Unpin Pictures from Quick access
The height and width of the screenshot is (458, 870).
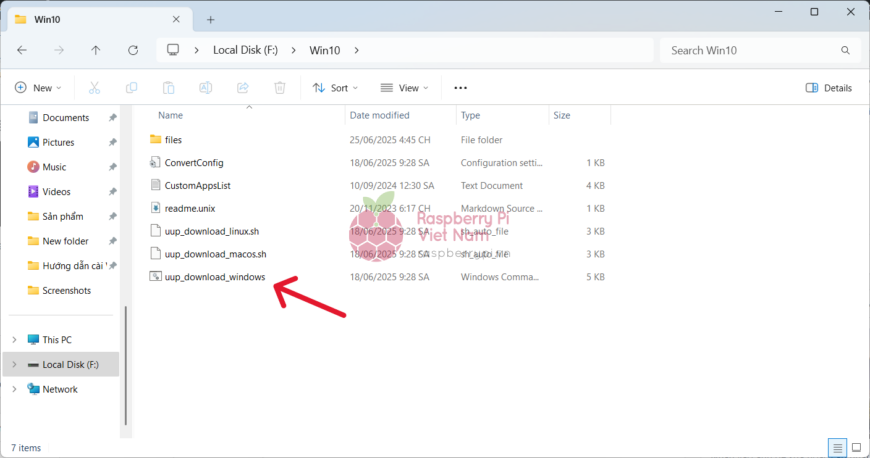(x=113, y=142)
